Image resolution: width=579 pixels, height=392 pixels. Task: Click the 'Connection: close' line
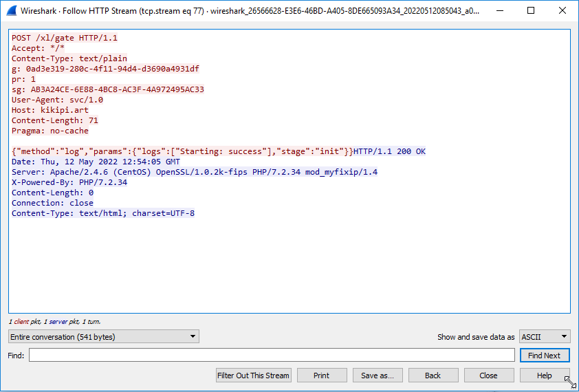(x=52, y=203)
